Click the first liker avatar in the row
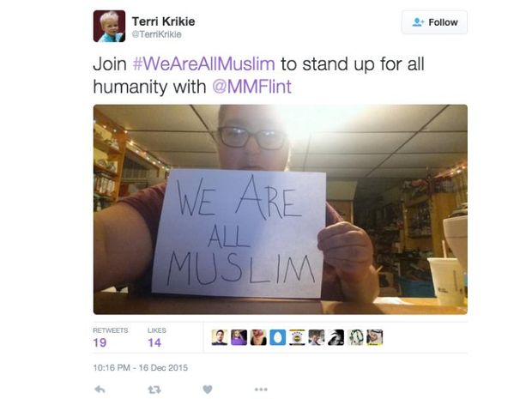Image resolution: width=532 pixels, height=399 pixels. coord(220,337)
